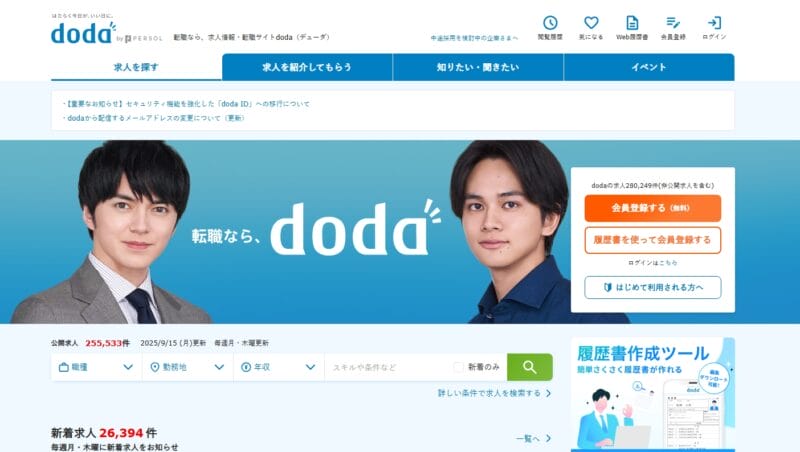Switch to the 求人を紹介してもらう tab
Viewport: 800px width, 452px height.
point(307,67)
